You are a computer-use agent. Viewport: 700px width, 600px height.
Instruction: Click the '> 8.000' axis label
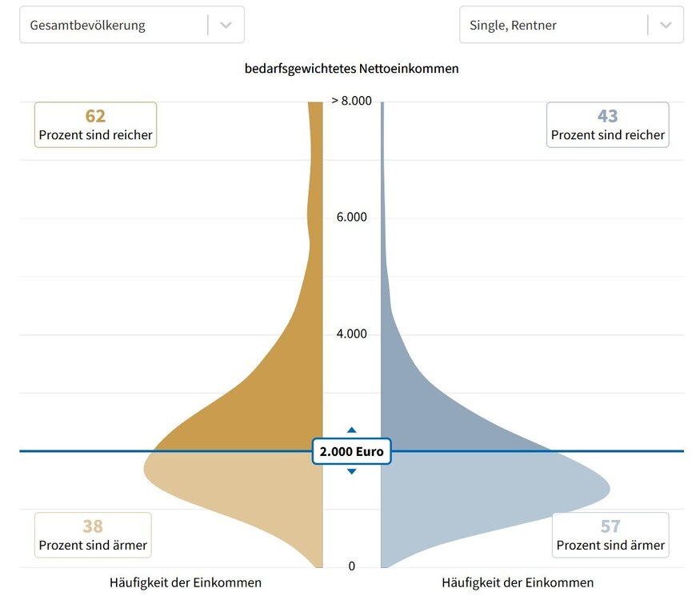(351, 101)
